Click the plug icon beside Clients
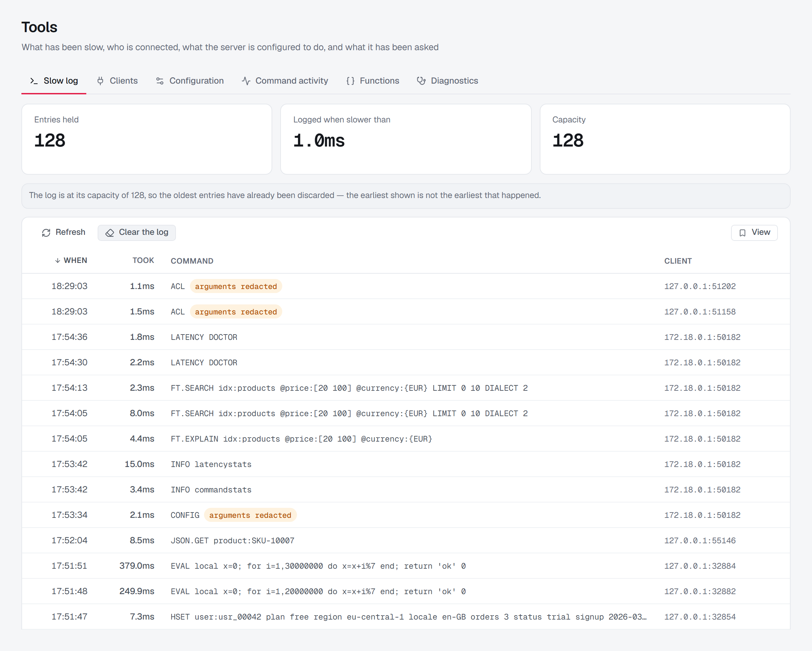Viewport: 812px width, 651px height. click(x=100, y=81)
